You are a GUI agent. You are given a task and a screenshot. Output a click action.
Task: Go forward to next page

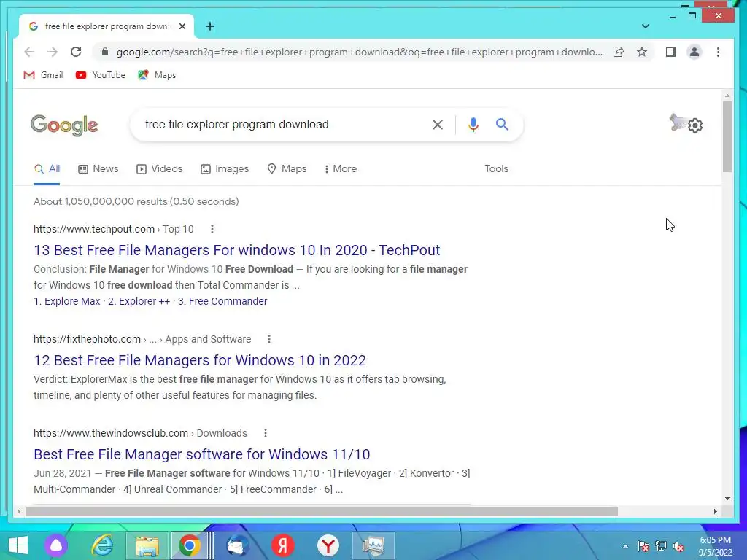point(53,52)
